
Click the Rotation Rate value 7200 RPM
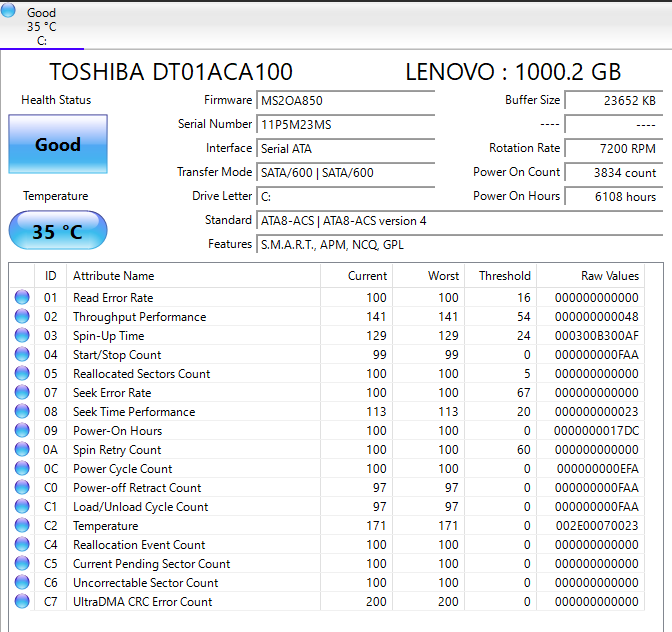[614, 149]
